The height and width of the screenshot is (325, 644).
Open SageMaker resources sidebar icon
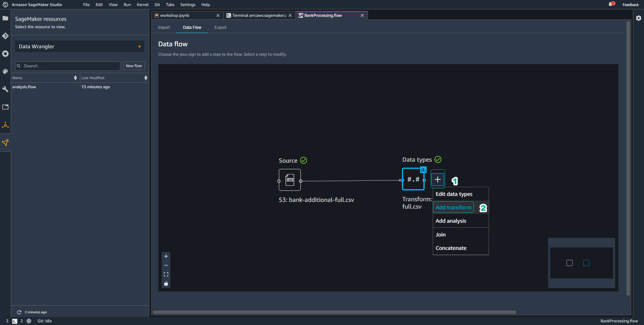[5, 143]
